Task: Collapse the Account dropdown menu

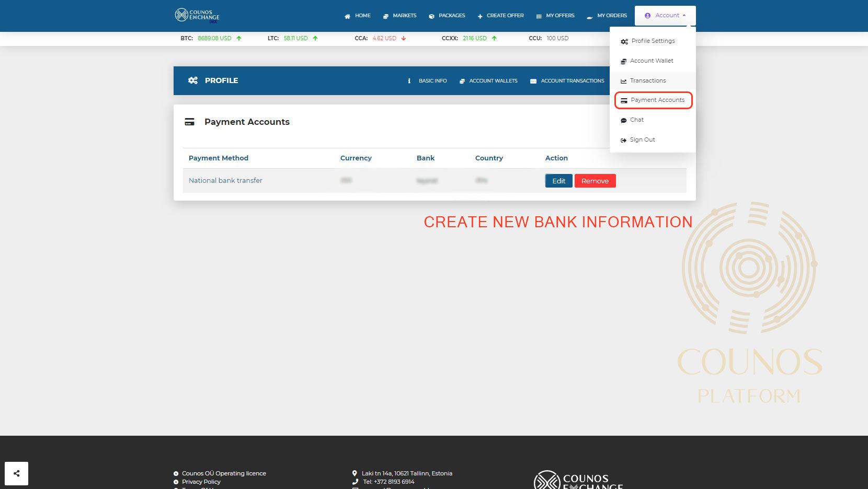Action: 665,16
